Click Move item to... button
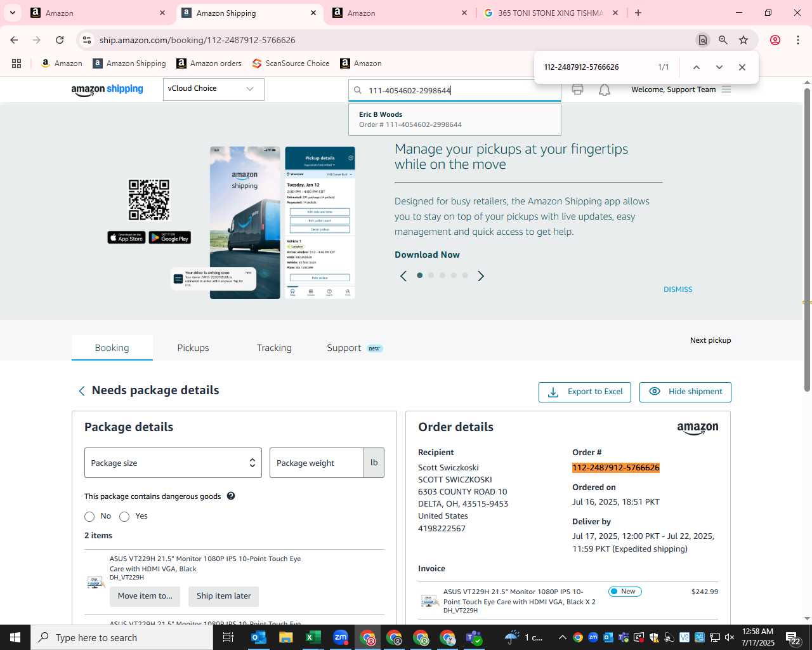Image resolution: width=812 pixels, height=650 pixels. point(145,596)
